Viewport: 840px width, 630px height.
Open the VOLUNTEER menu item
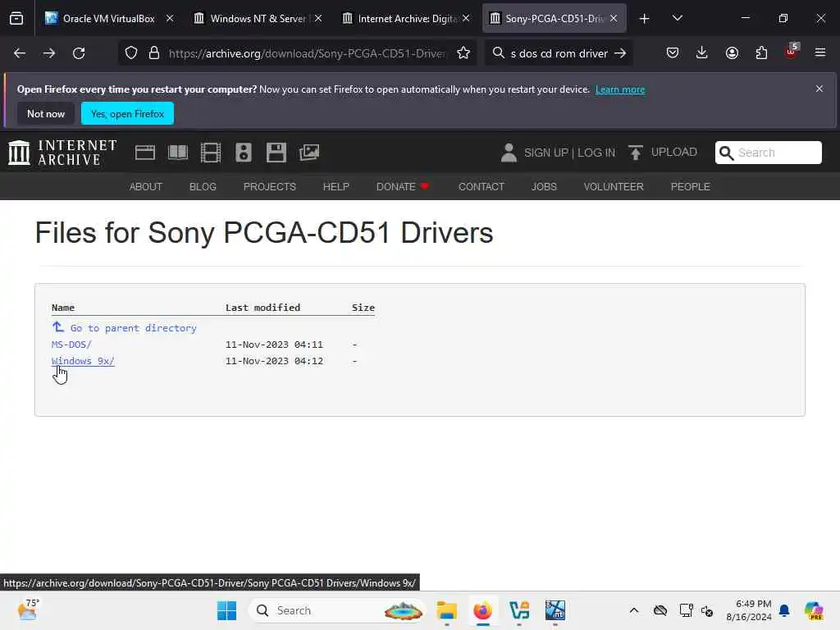click(x=614, y=187)
